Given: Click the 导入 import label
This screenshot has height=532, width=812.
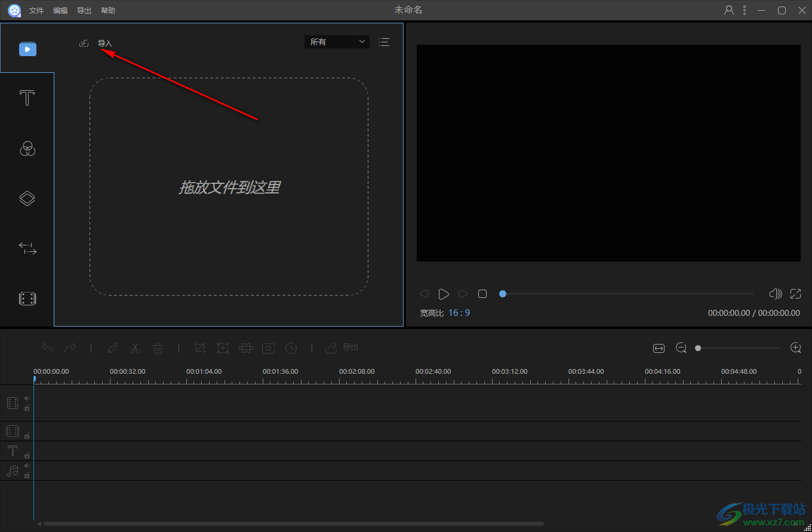Looking at the screenshot, I should tap(105, 44).
